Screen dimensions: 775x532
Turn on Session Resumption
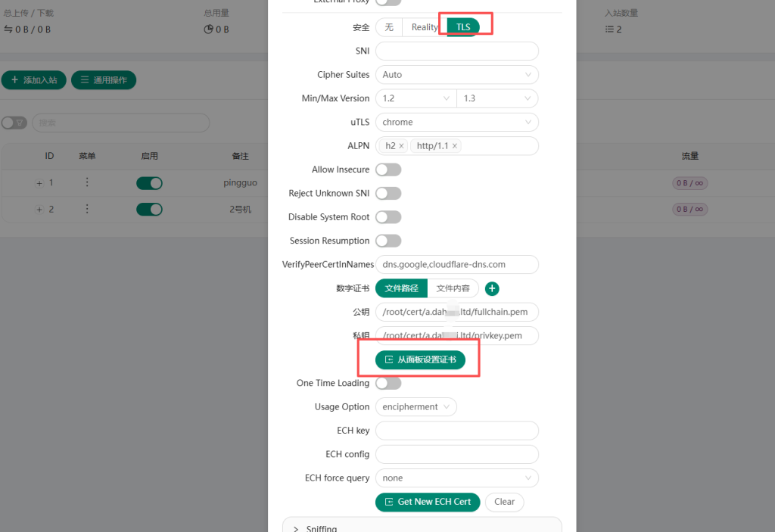[388, 241]
